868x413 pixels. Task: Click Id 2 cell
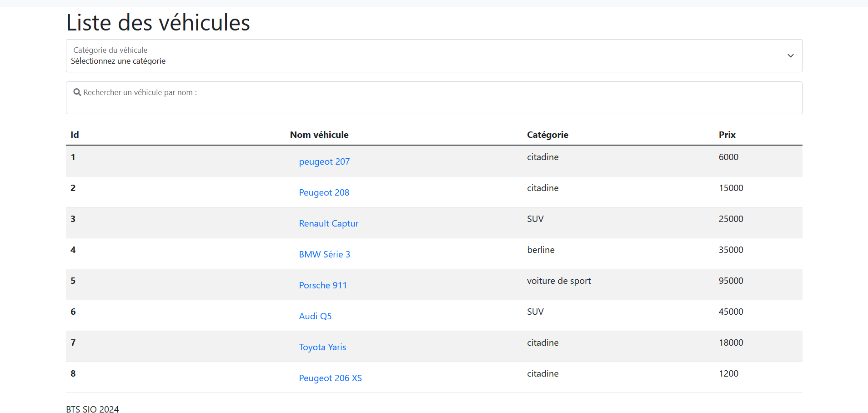[73, 188]
